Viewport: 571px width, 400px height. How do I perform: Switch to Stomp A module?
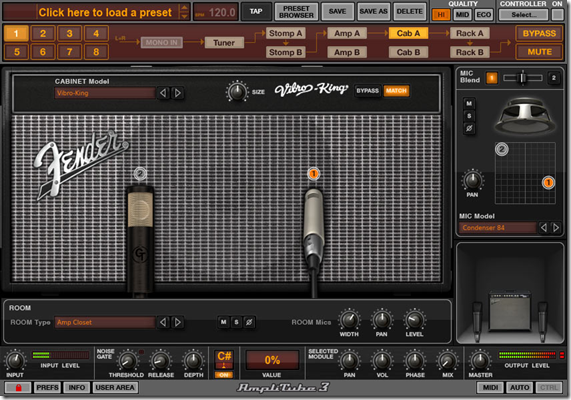(x=286, y=33)
